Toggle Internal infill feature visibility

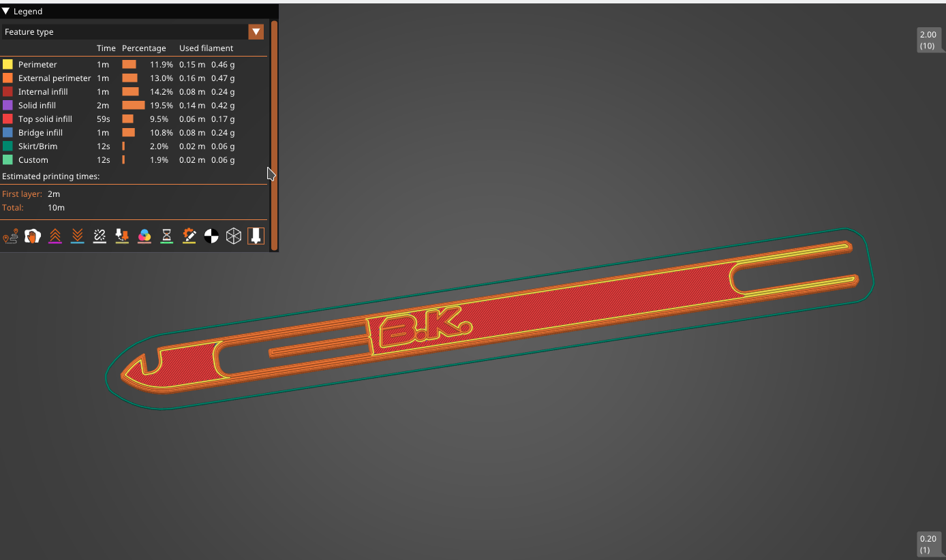(134, 92)
